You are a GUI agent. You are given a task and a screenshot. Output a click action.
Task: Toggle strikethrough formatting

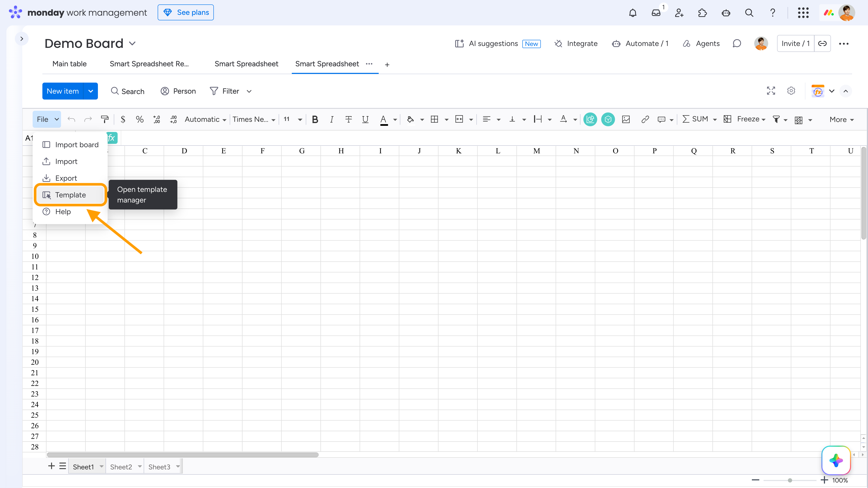(x=349, y=119)
